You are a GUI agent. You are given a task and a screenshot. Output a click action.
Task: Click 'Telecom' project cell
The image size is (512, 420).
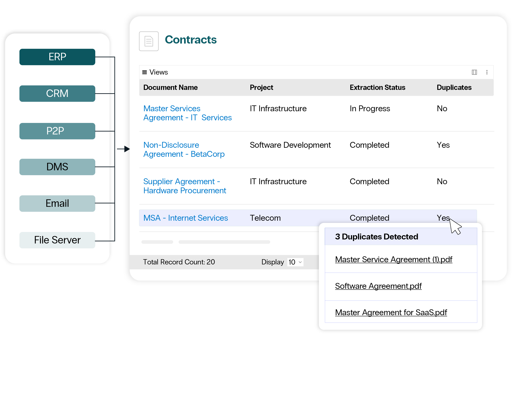(x=265, y=218)
